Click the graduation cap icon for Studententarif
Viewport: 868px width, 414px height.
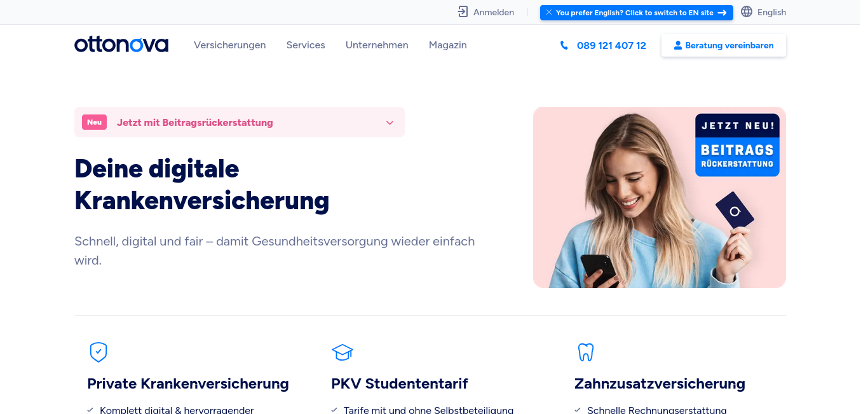pyautogui.click(x=342, y=352)
